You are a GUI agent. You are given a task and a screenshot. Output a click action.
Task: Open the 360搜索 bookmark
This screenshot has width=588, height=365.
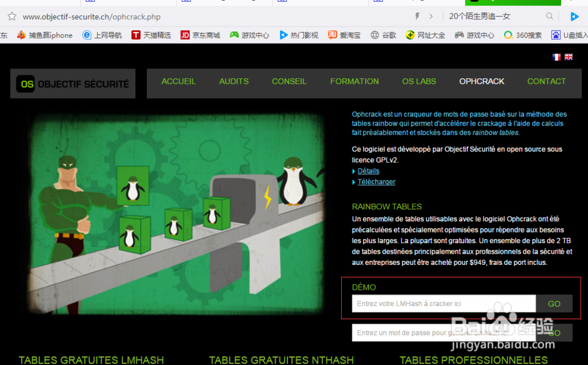coord(523,35)
